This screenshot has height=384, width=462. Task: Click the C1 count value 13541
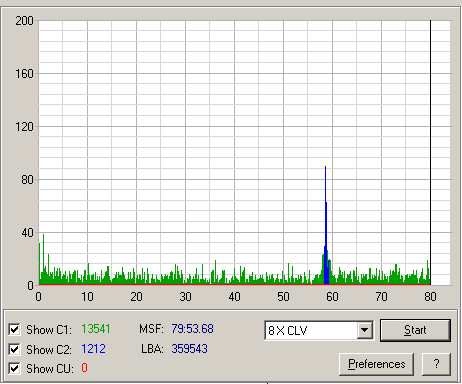(96, 329)
